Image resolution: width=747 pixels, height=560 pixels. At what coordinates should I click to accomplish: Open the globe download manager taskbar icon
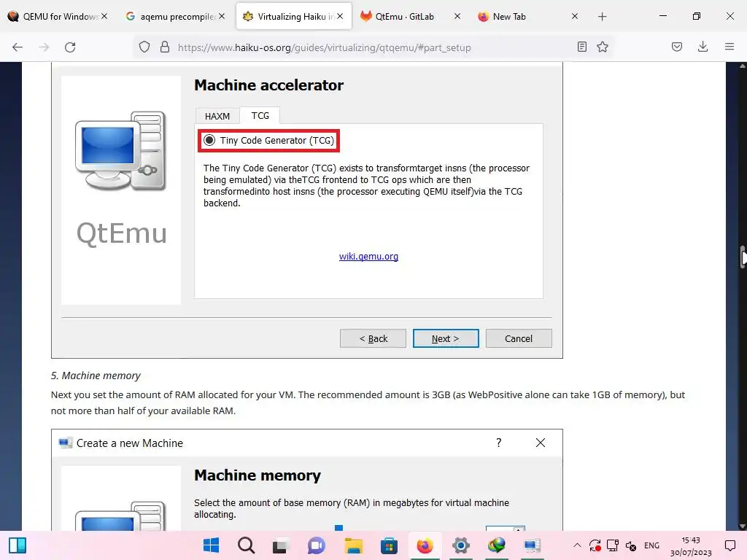click(x=496, y=545)
